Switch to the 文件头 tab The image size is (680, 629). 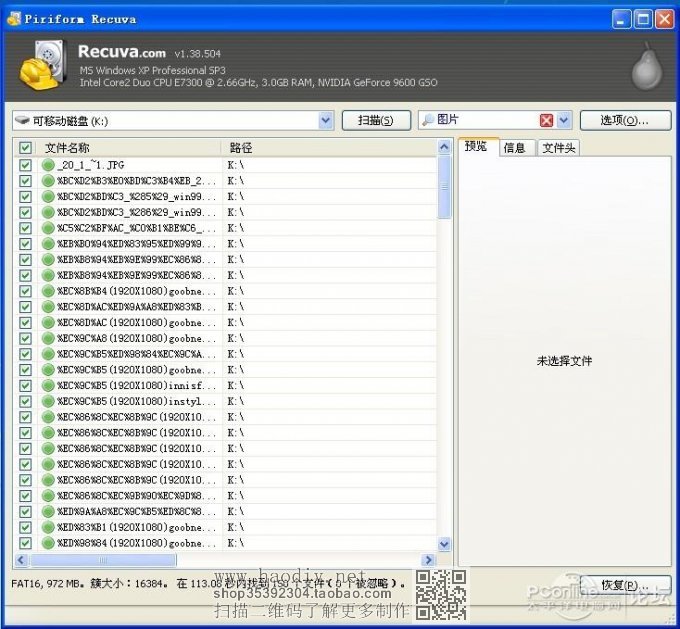tap(558, 148)
